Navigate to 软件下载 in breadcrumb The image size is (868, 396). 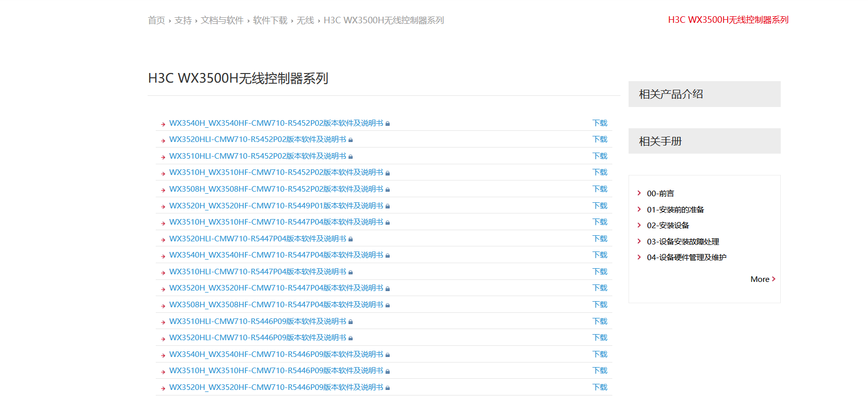pos(270,20)
